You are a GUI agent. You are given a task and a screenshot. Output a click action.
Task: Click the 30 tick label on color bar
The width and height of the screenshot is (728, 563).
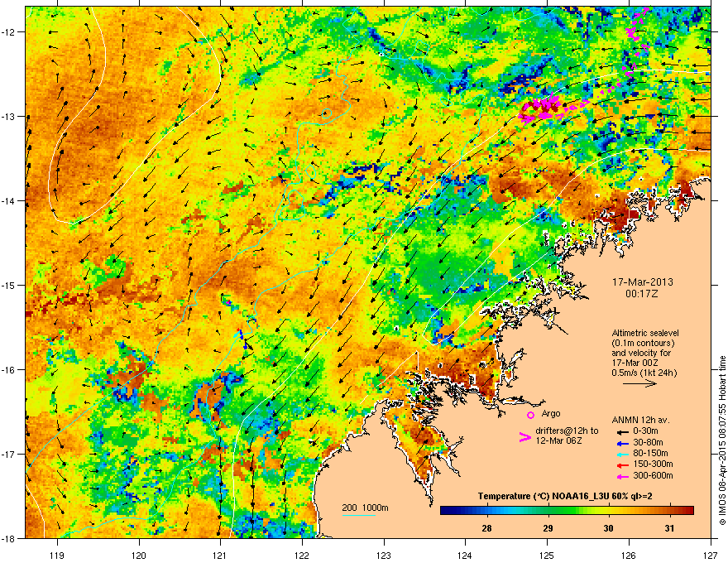608,528
